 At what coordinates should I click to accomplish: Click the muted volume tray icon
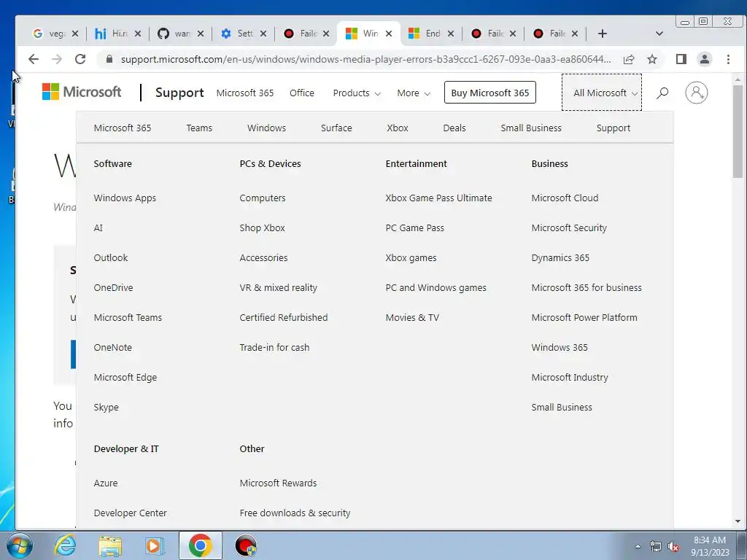(673, 547)
